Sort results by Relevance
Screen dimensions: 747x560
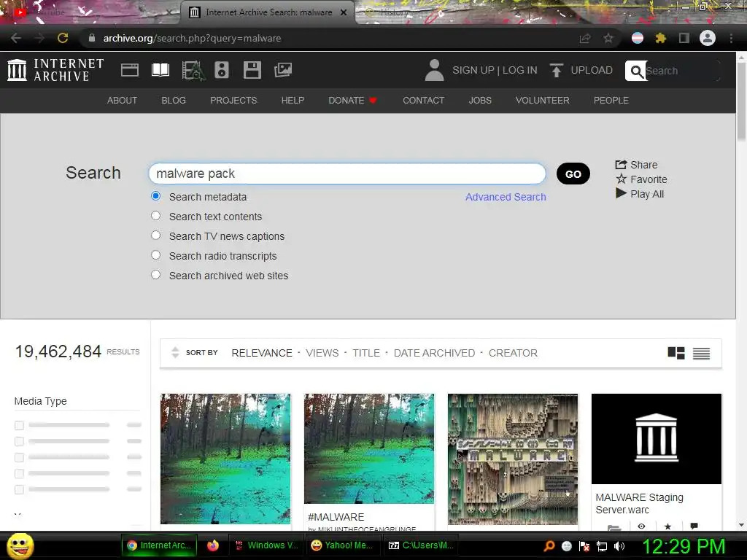pyautogui.click(x=262, y=353)
